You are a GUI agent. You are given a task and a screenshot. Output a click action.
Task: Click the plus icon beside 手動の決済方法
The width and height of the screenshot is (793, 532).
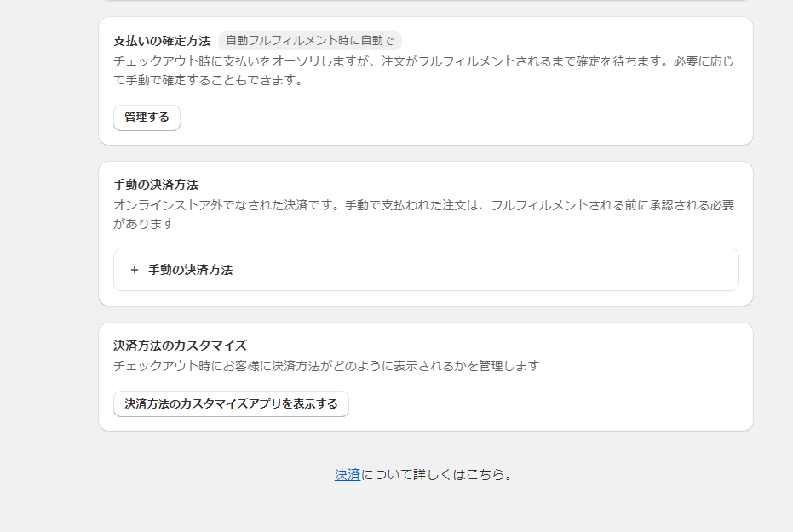click(133, 270)
